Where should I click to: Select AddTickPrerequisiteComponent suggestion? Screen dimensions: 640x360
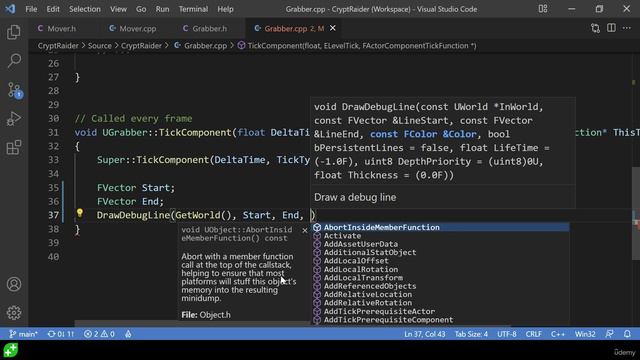click(441, 320)
